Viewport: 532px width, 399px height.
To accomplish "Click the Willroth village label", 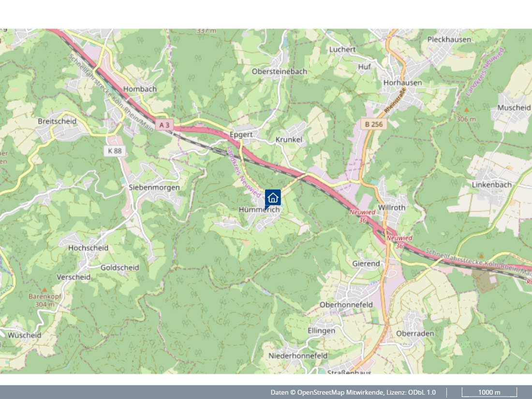I will click(x=392, y=207).
